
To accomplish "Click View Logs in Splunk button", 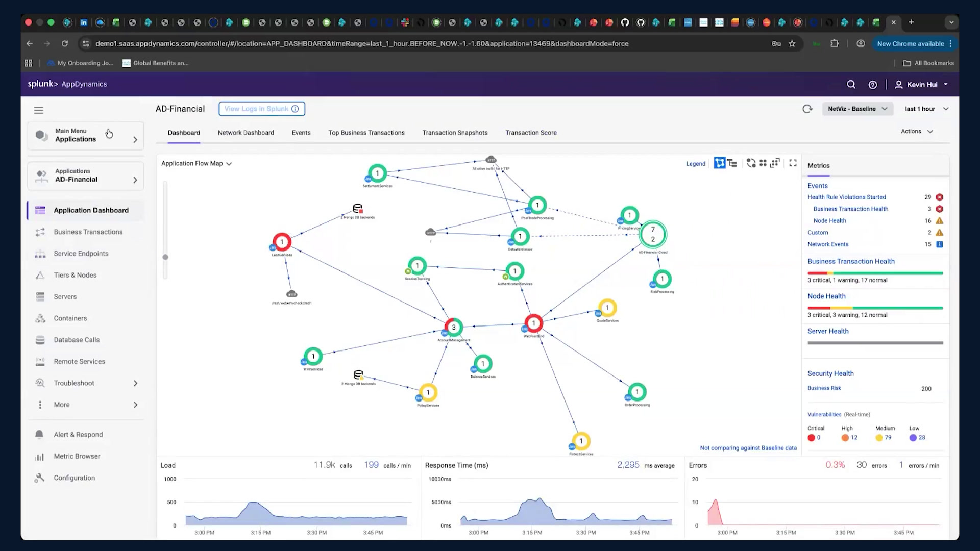I will pyautogui.click(x=262, y=109).
